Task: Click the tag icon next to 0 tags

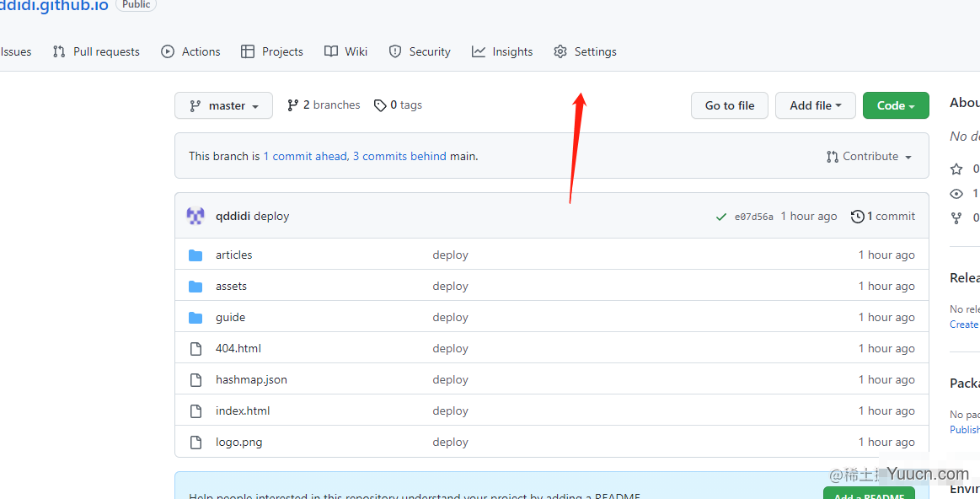Action: point(380,105)
